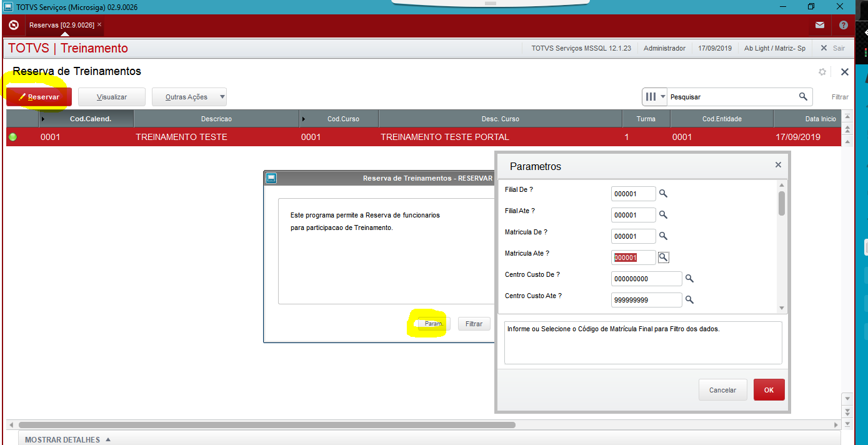Click the TOTVS logo icon in the tab bar

(x=14, y=25)
